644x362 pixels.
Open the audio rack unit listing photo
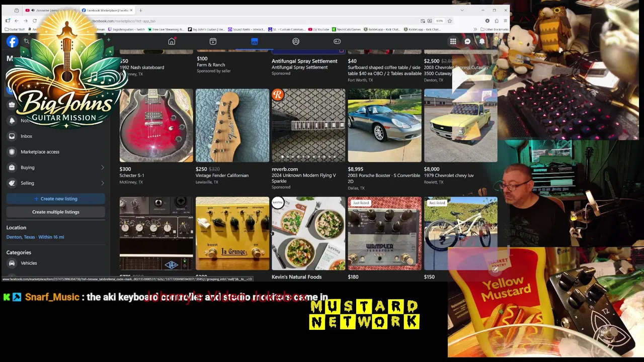tap(156, 233)
